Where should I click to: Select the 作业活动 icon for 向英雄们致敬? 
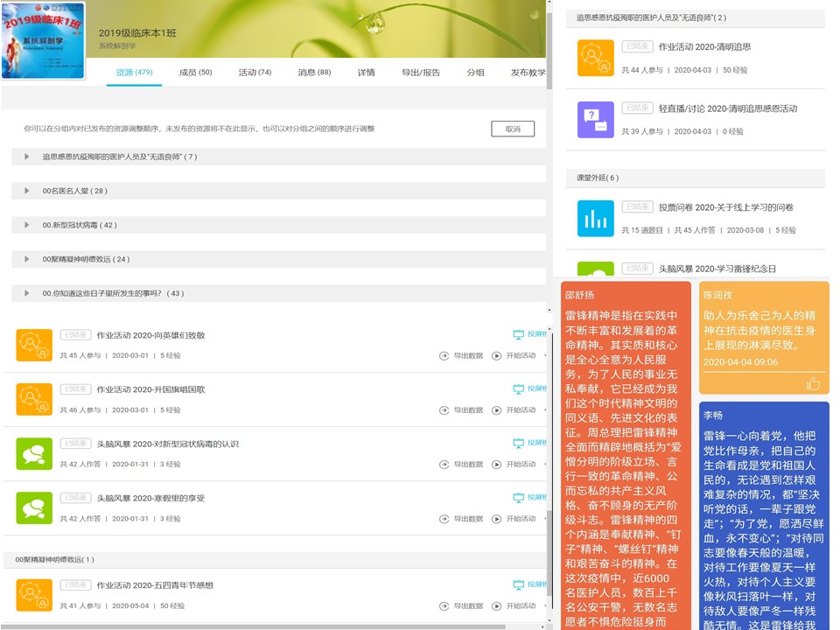point(33,344)
